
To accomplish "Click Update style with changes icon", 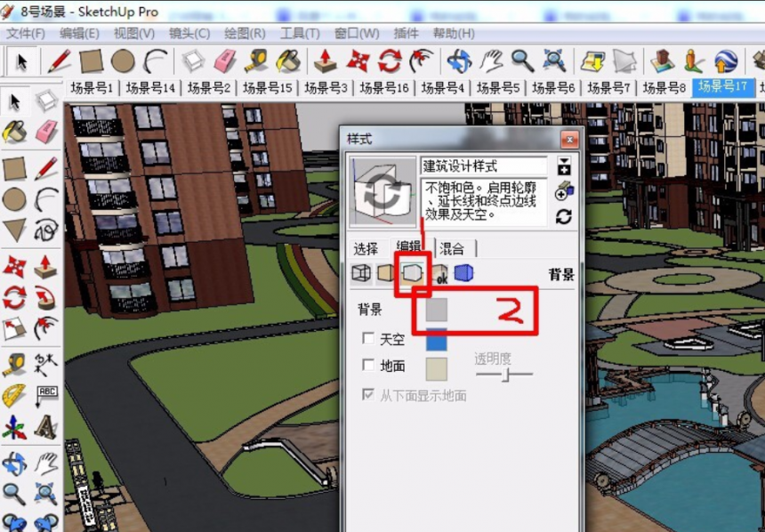I will click(563, 216).
